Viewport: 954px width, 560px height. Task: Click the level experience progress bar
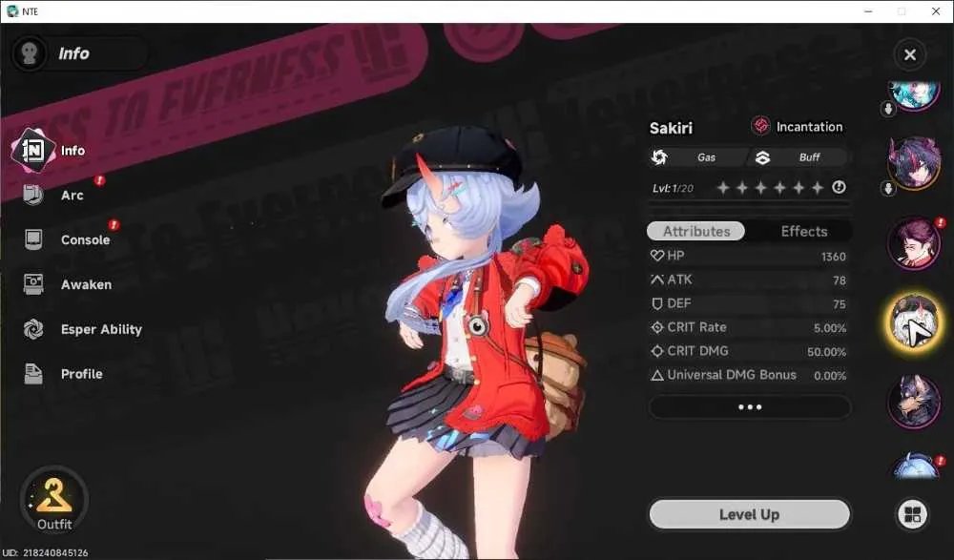pos(750,205)
